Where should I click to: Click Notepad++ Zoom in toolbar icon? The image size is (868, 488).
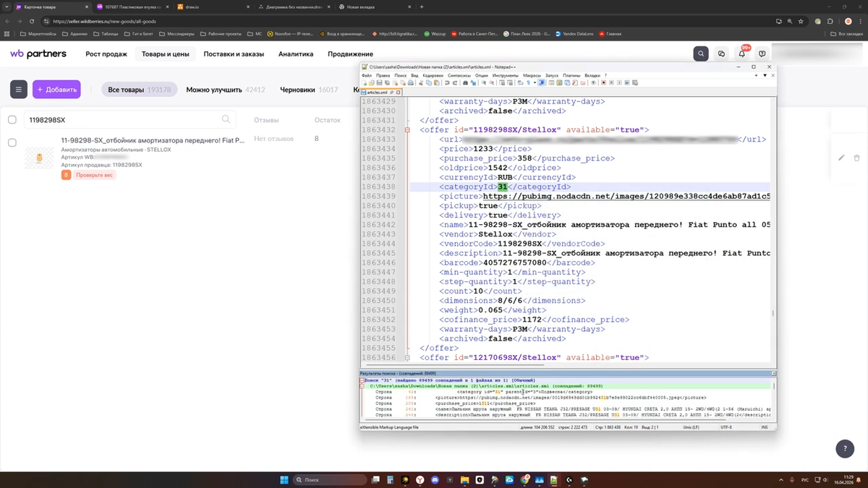(x=484, y=83)
